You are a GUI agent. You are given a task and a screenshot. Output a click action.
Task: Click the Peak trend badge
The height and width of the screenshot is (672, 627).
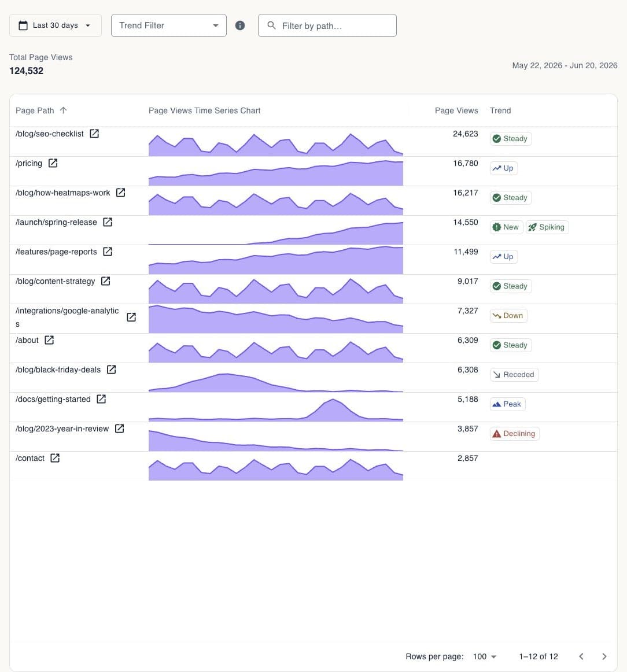(507, 404)
